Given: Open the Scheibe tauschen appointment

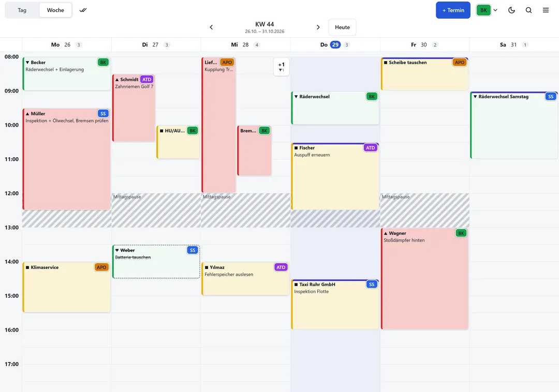Looking at the screenshot, I should [424, 74].
